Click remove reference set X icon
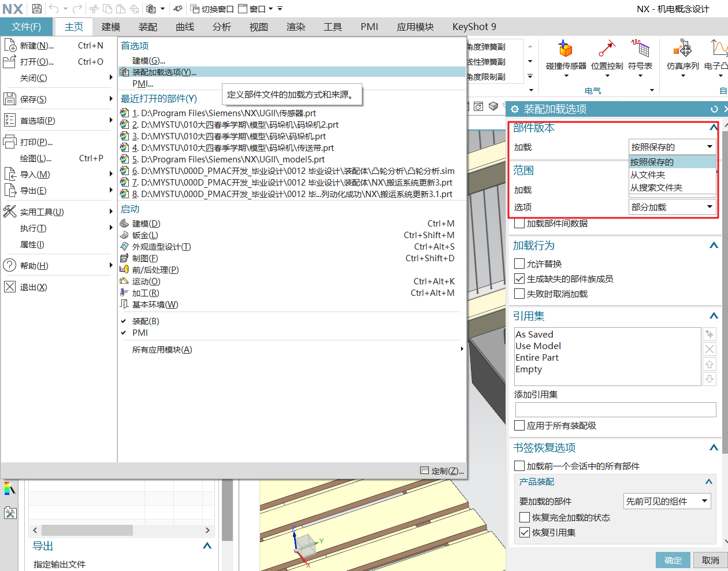The width and height of the screenshot is (728, 571). (x=710, y=349)
